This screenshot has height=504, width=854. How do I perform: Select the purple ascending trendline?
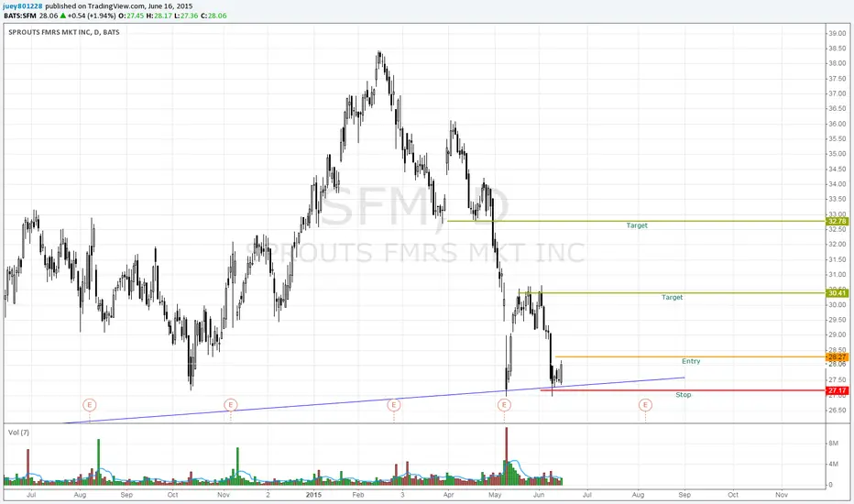pos(374,400)
